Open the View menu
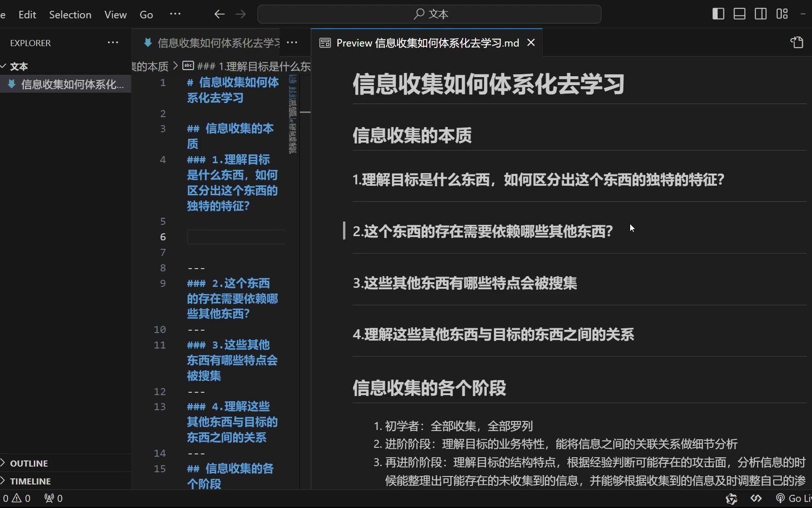Screen dimensions: 812x508 116,15
